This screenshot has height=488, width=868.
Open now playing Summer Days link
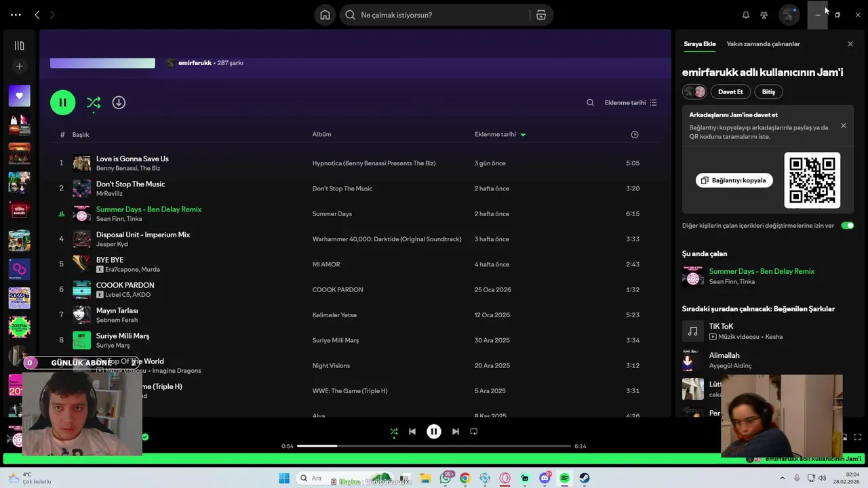[762, 271]
